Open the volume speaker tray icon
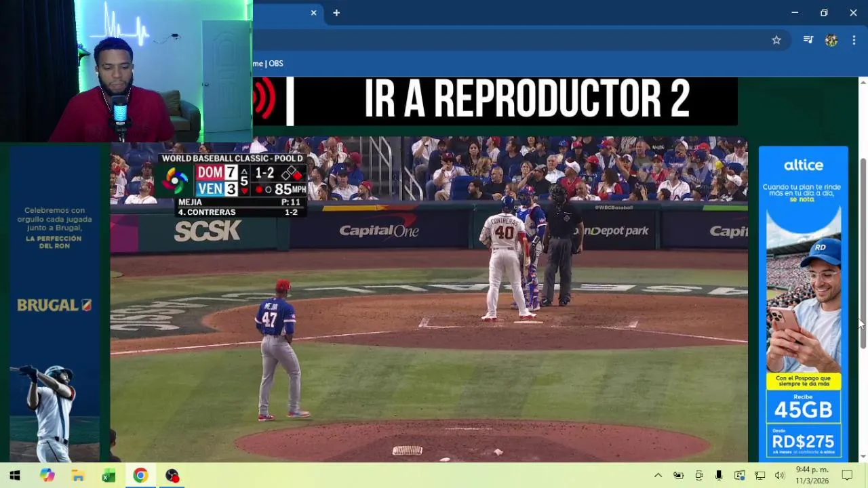Screen dimensions: 868x488 pos(780,476)
